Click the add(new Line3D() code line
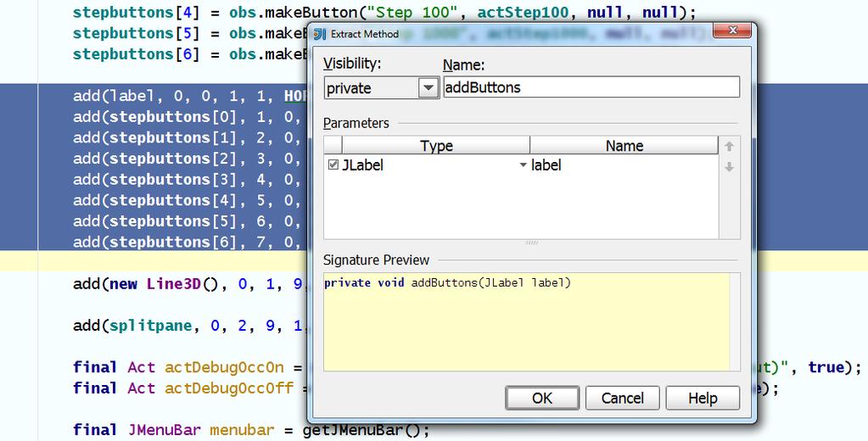The image size is (868, 441). point(188,284)
